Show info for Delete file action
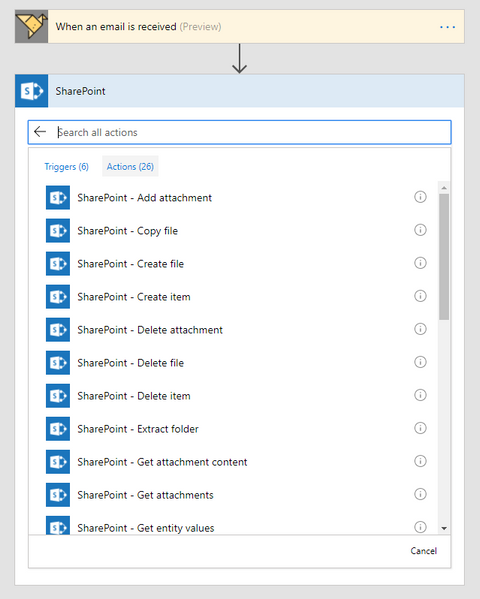The image size is (480, 599). pyautogui.click(x=420, y=362)
